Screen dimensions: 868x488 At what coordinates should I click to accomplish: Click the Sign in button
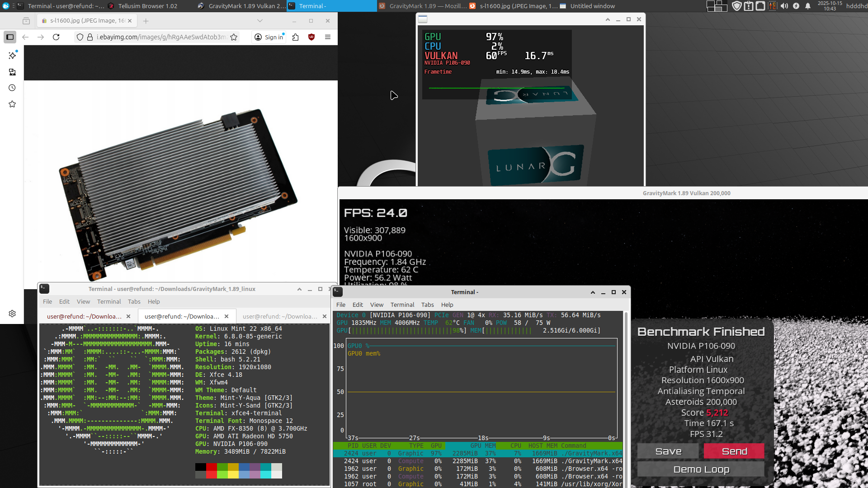269,37
